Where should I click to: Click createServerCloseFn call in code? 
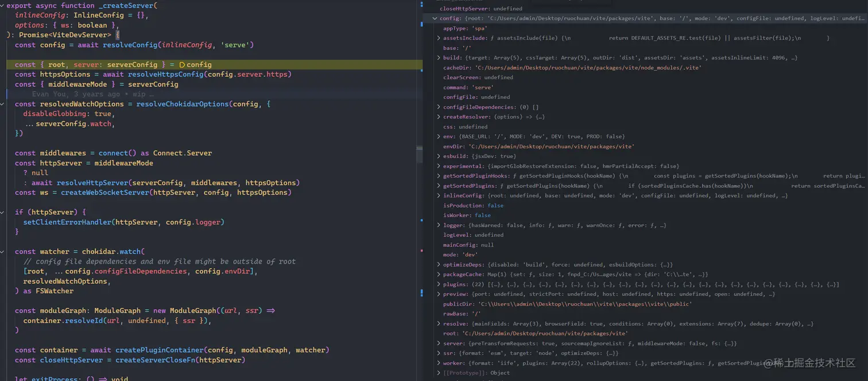point(153,360)
